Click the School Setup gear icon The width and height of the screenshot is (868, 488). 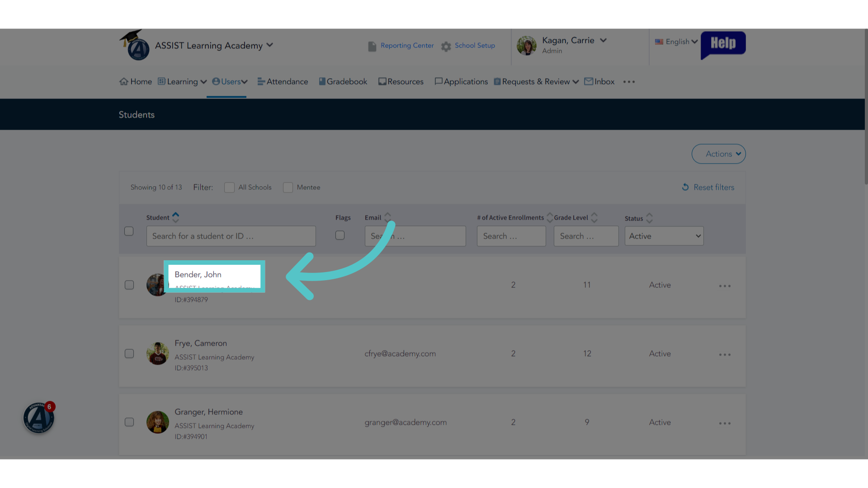[x=446, y=47]
